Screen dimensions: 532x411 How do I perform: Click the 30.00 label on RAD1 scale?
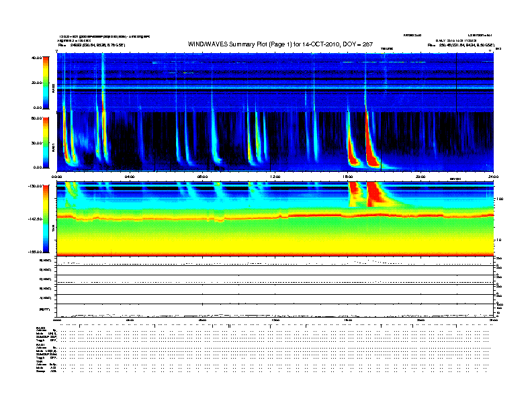(x=37, y=143)
